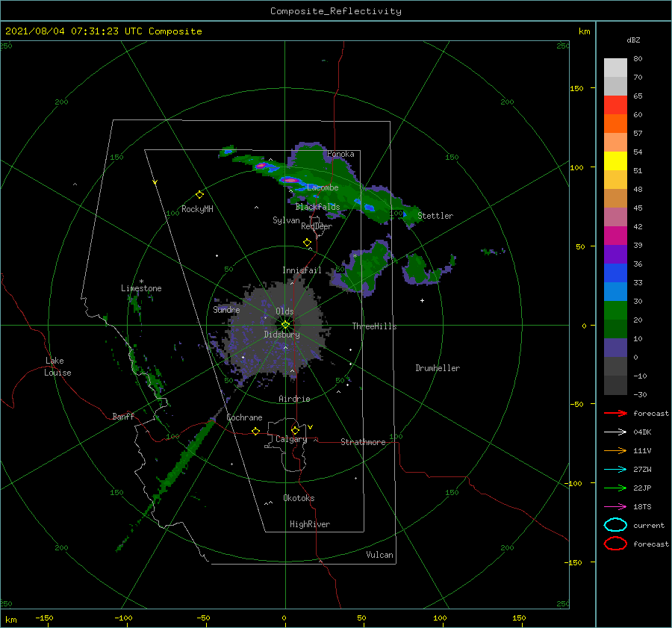Click the Okotoks city label
Viewport: 672px width, 628px height.
click(x=299, y=498)
